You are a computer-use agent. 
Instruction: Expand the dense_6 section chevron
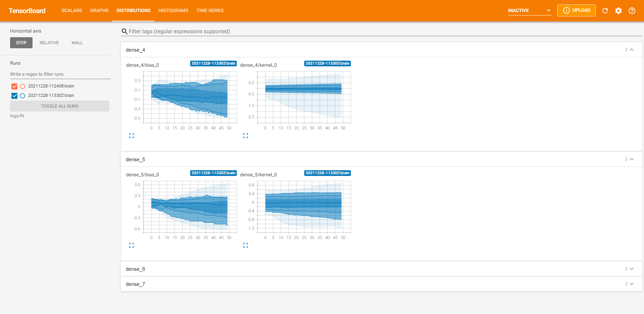(632, 269)
